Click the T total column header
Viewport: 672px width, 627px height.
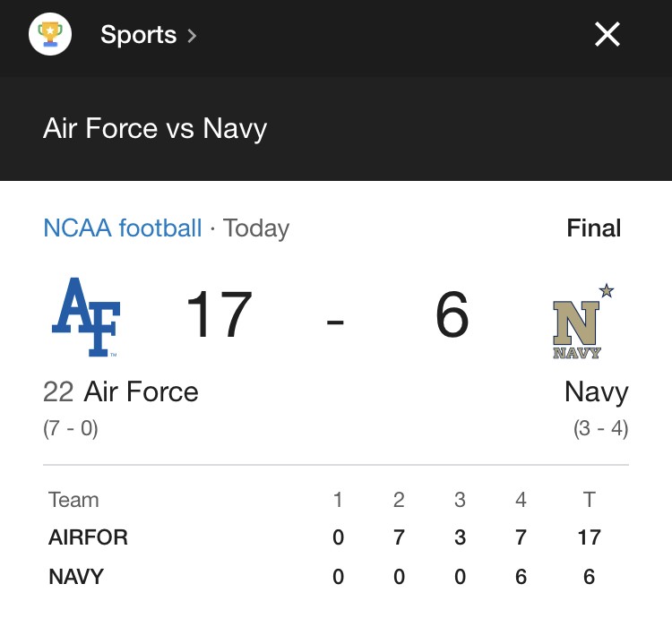pos(590,500)
